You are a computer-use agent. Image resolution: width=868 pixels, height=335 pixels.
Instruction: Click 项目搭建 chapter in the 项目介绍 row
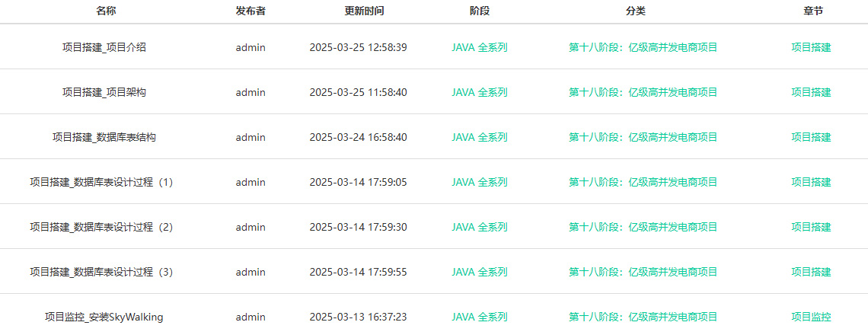pyautogui.click(x=811, y=48)
